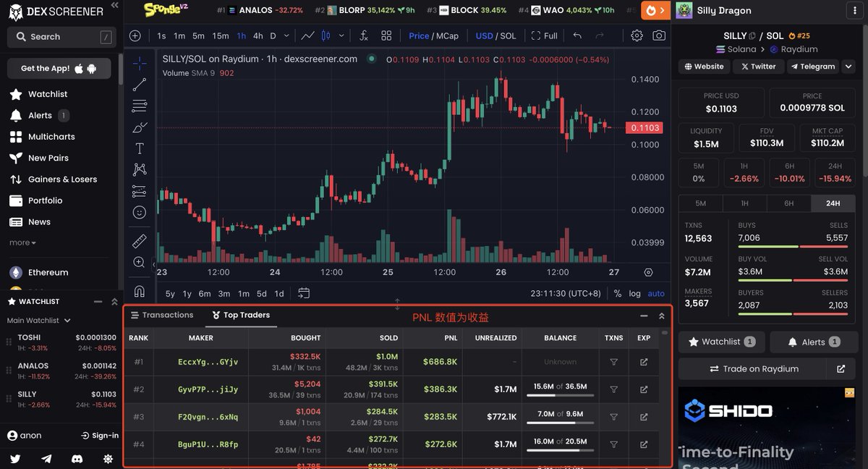Toggle log scale on the chart

[634, 293]
